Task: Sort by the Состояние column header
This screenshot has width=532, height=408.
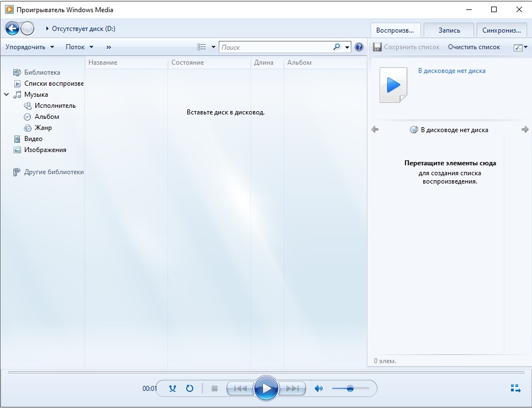Action: coord(209,62)
